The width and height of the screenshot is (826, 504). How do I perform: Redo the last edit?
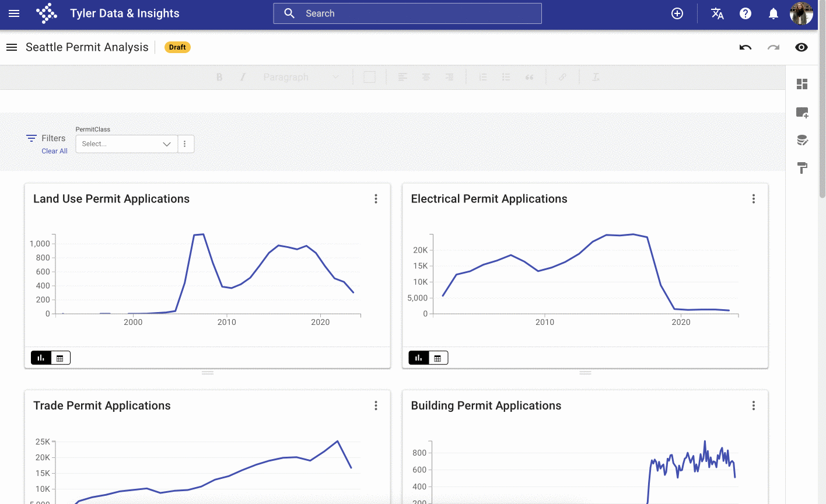coord(773,47)
